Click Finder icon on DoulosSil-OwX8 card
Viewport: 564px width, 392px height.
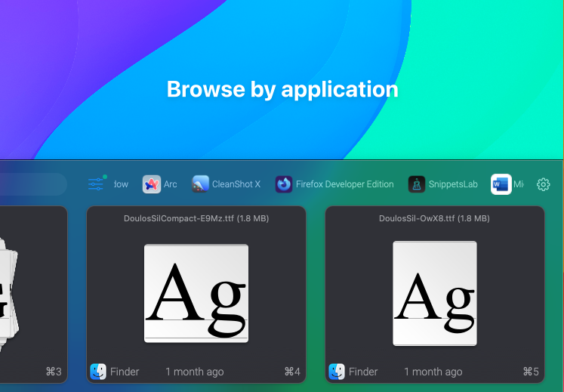(x=337, y=372)
